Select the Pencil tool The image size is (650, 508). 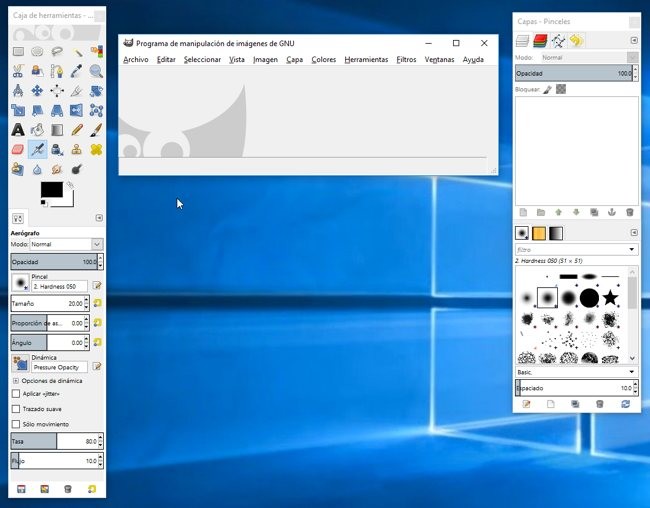pyautogui.click(x=77, y=129)
